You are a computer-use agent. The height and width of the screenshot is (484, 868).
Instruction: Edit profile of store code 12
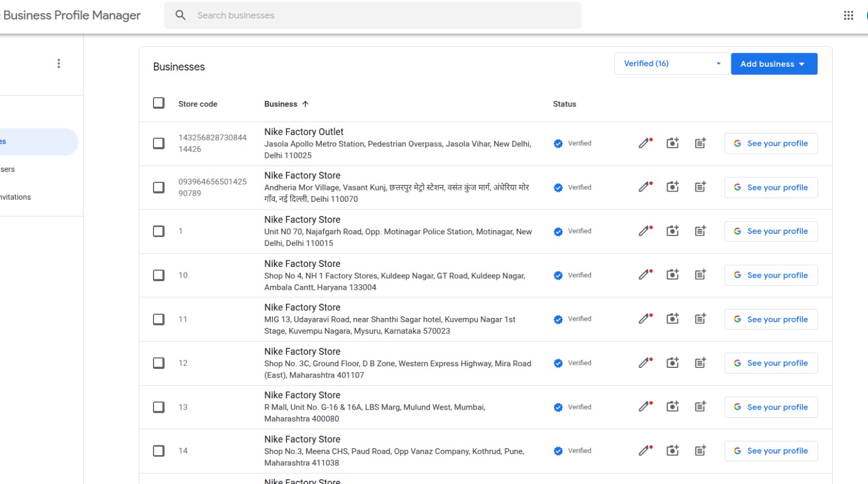coord(645,363)
